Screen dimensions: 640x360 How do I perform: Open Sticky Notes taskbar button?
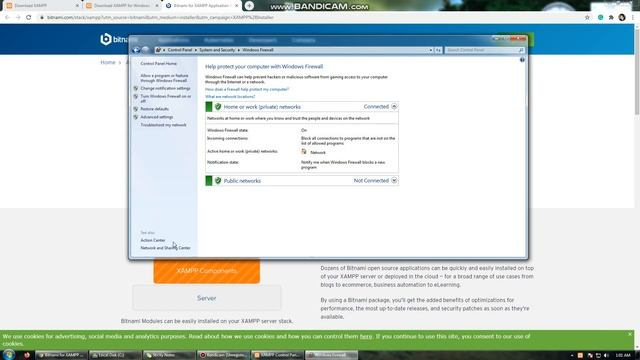(169, 355)
